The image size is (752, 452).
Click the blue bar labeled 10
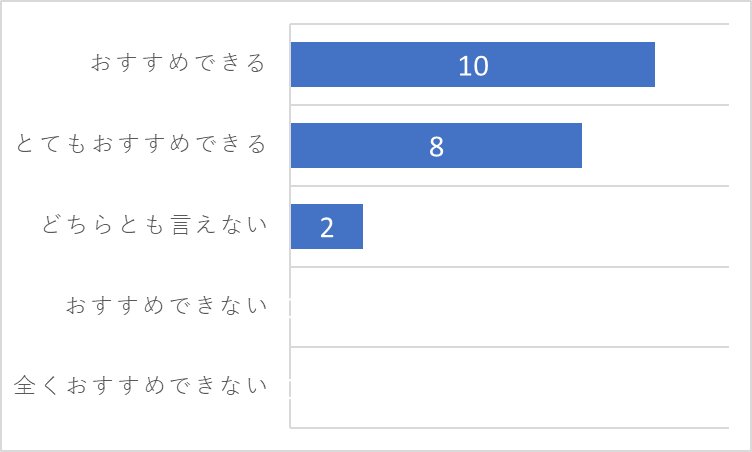[472, 64]
